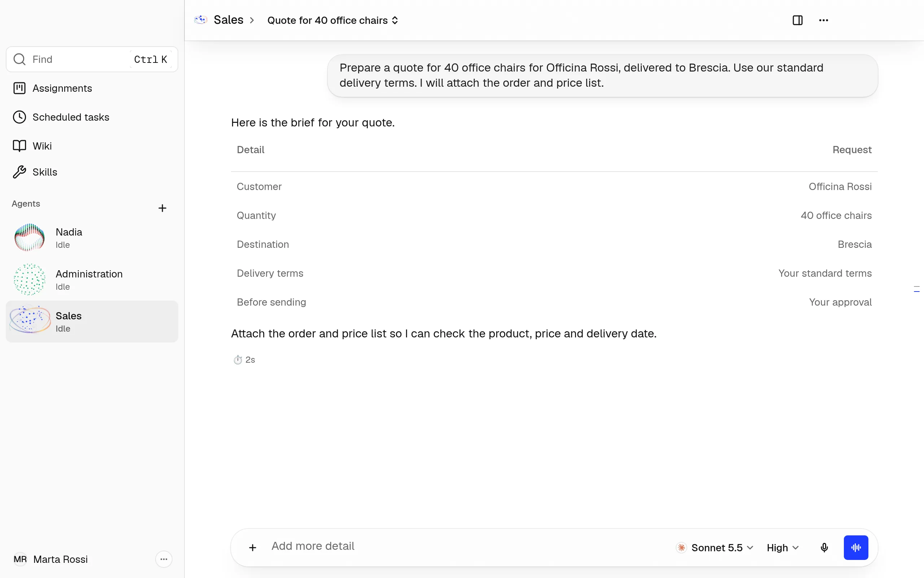Open Scheduled tasks in the sidebar
Screen dimensions: 924x578
click(x=92, y=117)
